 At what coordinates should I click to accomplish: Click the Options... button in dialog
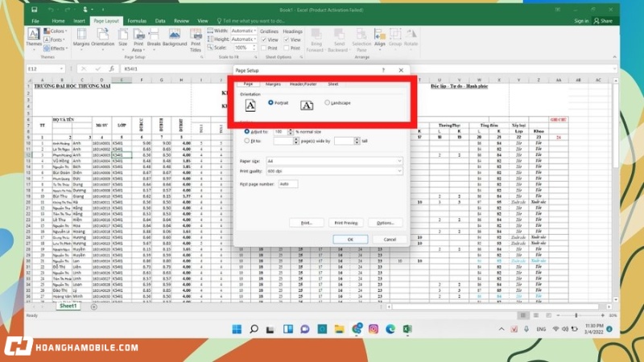click(x=386, y=223)
